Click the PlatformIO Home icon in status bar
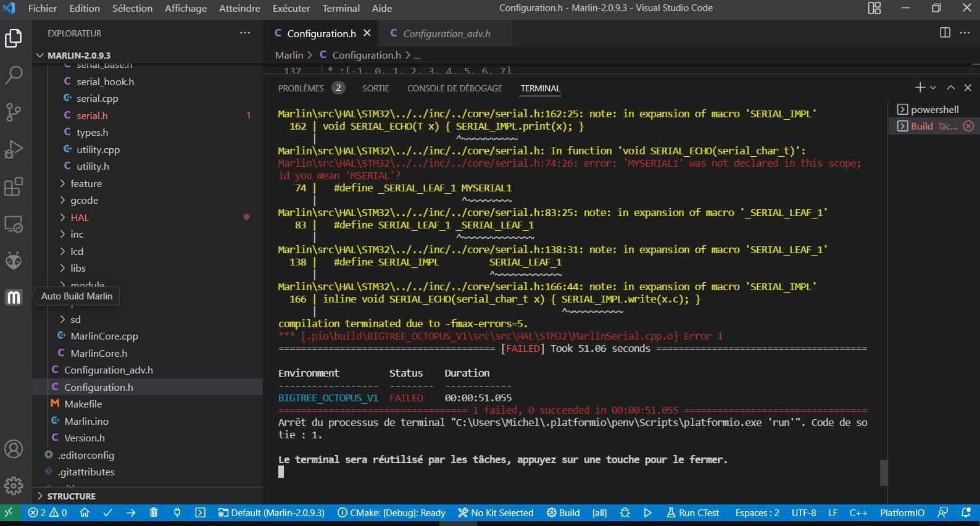Image resolution: width=980 pixels, height=526 pixels. click(85, 512)
